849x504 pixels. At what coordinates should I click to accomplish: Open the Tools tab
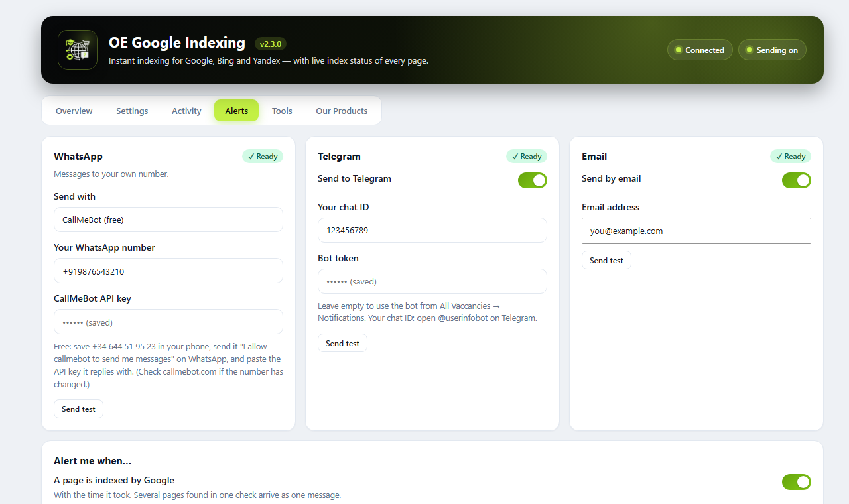(x=282, y=111)
